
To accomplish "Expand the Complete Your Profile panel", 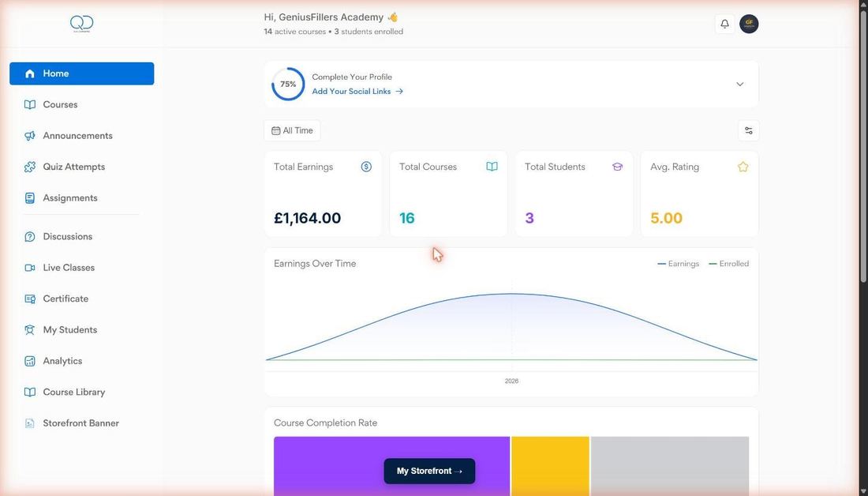I will pyautogui.click(x=739, y=85).
